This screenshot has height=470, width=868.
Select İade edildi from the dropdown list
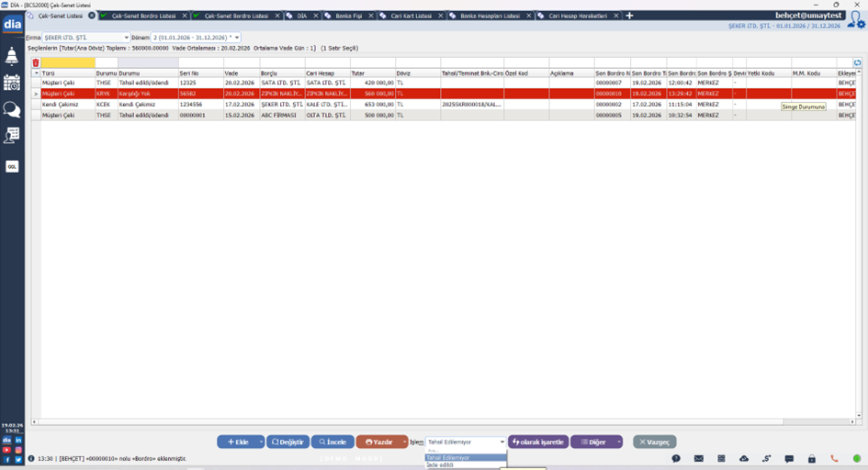[441, 464]
